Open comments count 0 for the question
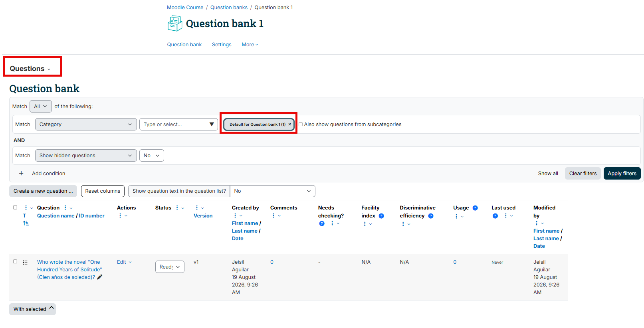Screen dimensions: 644x328 tap(272, 262)
